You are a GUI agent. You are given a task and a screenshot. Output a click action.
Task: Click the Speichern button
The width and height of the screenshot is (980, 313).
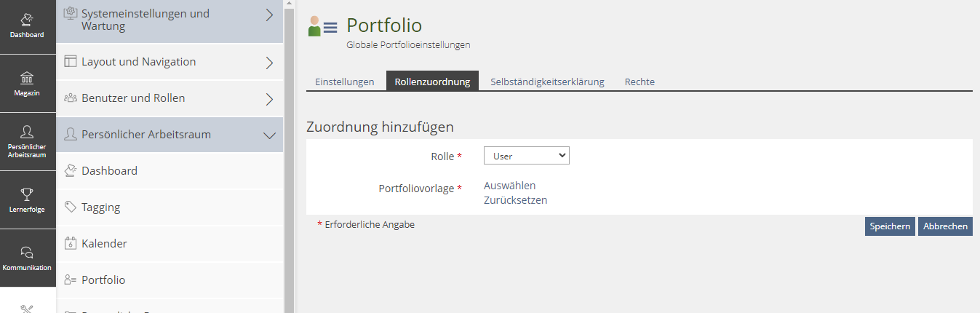890,226
